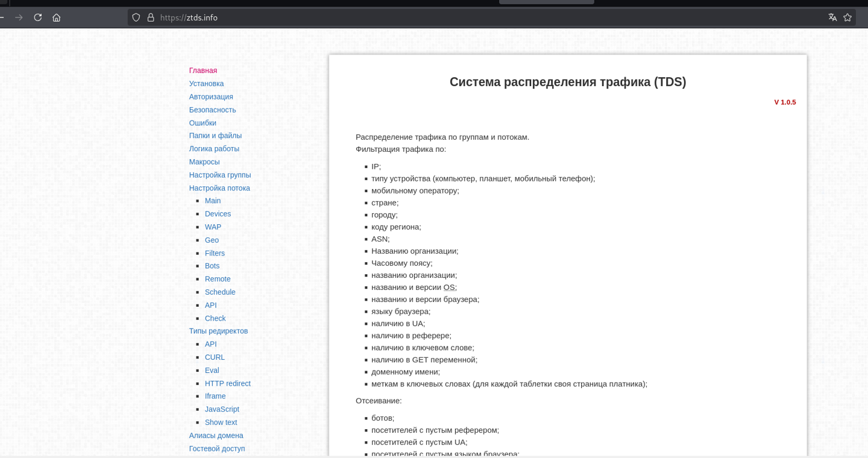Click the list item доменному имени;
This screenshot has height=458, width=868.
406,372
